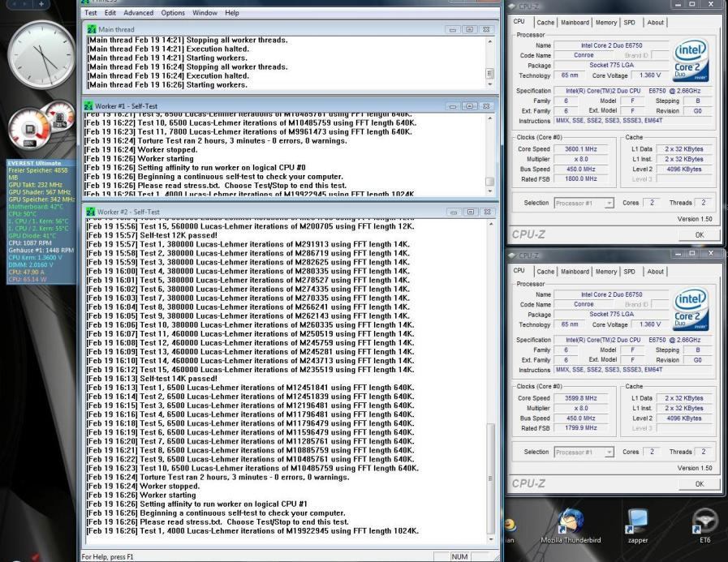
Task: Click 'GPU Takt: 232 MHz' in EVEREST gadget
Action: pos(35,185)
